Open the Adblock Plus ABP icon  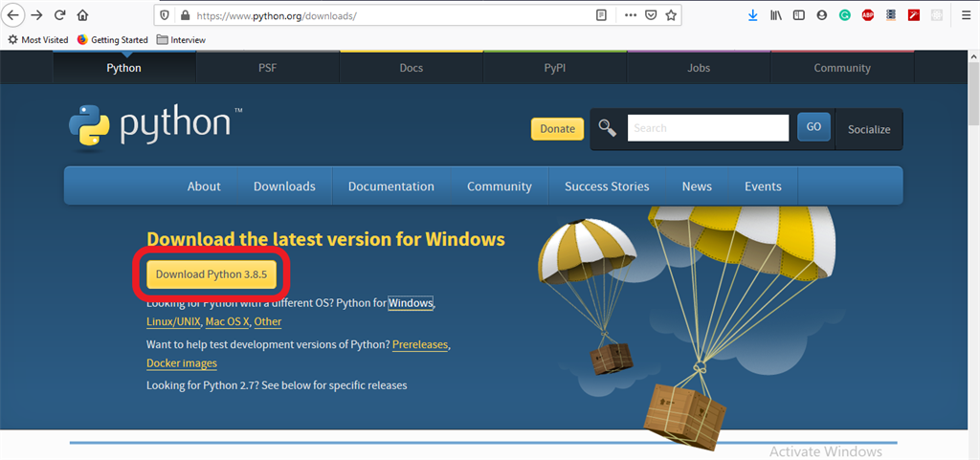point(867,15)
